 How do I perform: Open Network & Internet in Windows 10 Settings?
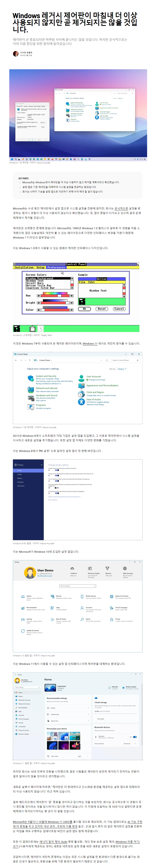120,597
